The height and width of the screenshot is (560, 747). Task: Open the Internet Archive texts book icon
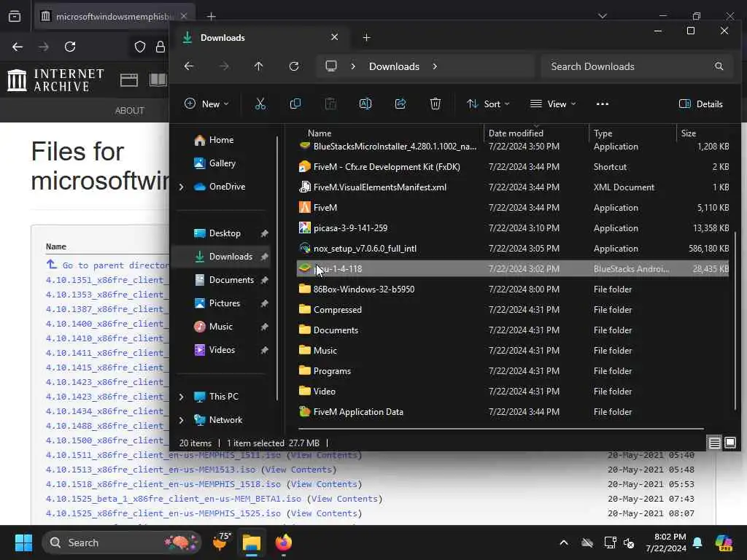158,80
